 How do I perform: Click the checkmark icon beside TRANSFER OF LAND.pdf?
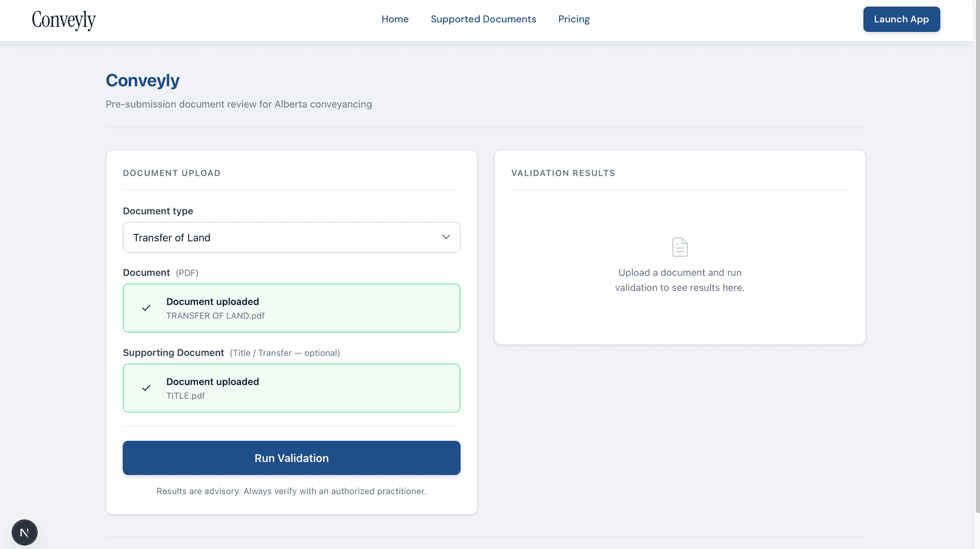[146, 307]
